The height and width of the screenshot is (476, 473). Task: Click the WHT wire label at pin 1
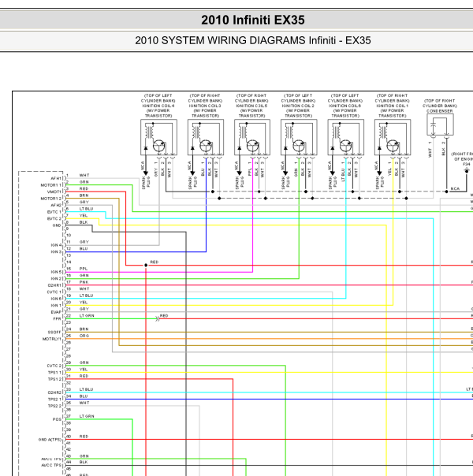click(84, 175)
